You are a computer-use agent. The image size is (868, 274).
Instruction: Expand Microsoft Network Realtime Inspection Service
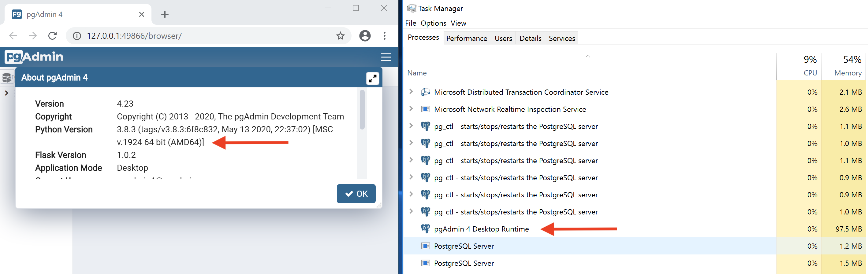pos(411,109)
